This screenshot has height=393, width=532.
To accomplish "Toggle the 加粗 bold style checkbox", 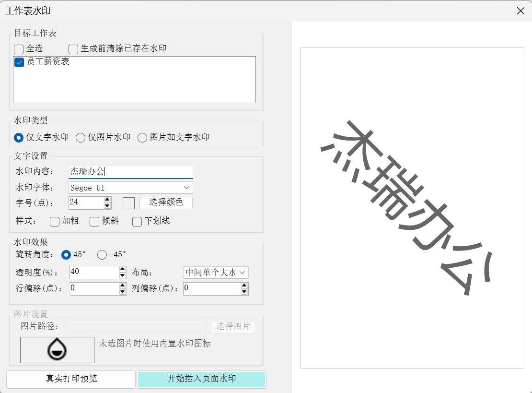I will (55, 221).
